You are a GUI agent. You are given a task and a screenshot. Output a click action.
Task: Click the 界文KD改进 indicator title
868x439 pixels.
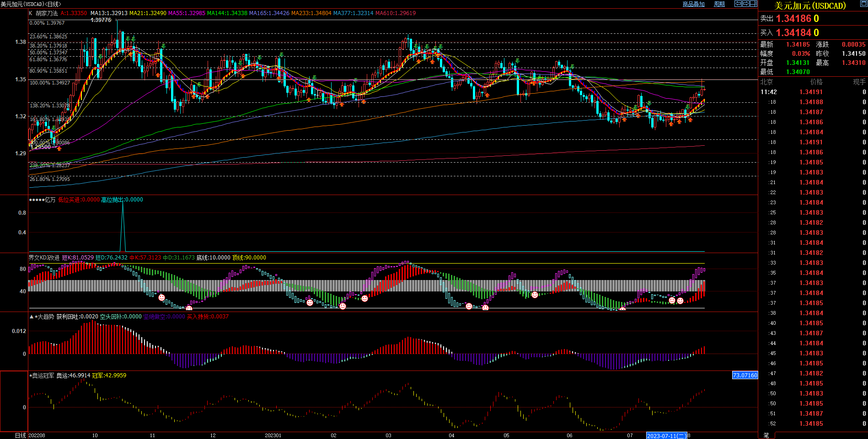44,258
